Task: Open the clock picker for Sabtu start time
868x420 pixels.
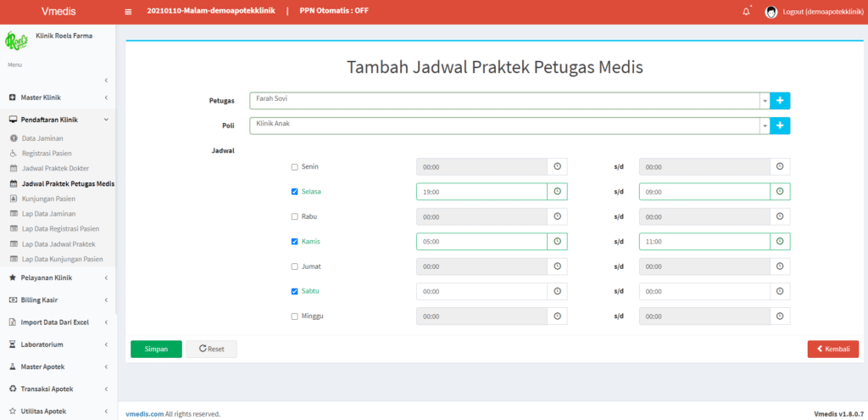Action: (558, 291)
